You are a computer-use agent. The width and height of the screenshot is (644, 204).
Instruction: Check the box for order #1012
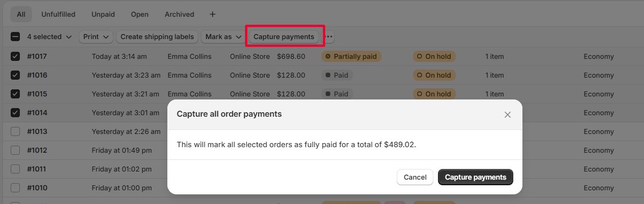coord(15,150)
